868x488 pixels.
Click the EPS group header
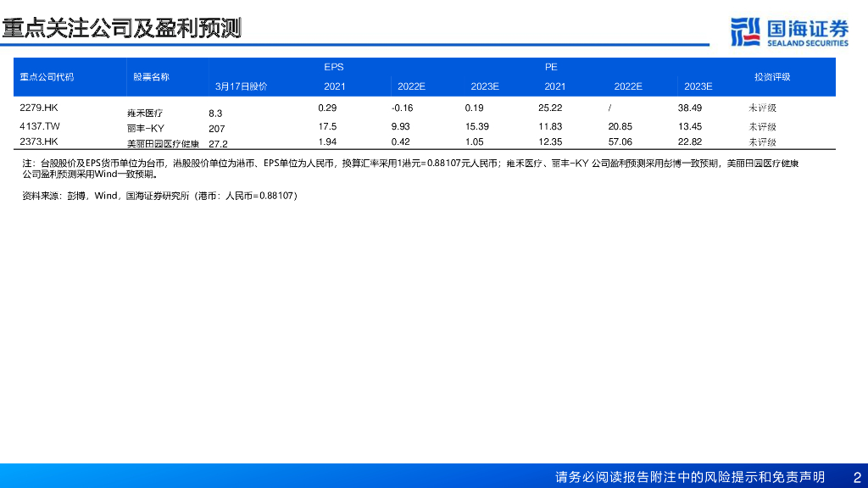click(334, 67)
